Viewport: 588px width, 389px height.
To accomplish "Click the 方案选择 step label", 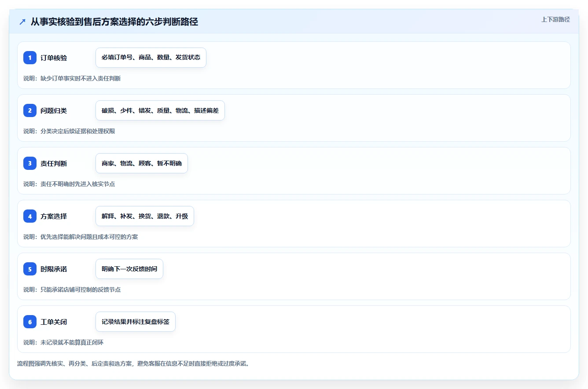I will [x=54, y=216].
